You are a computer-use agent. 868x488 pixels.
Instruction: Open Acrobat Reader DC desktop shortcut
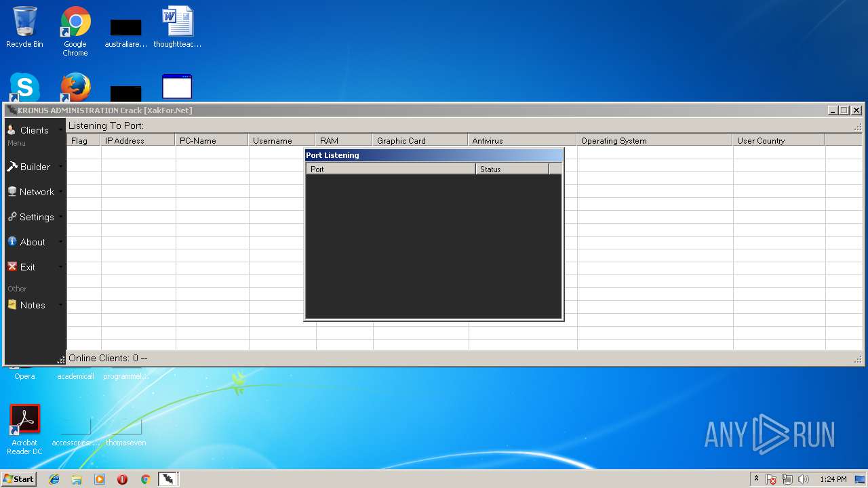tap(24, 430)
